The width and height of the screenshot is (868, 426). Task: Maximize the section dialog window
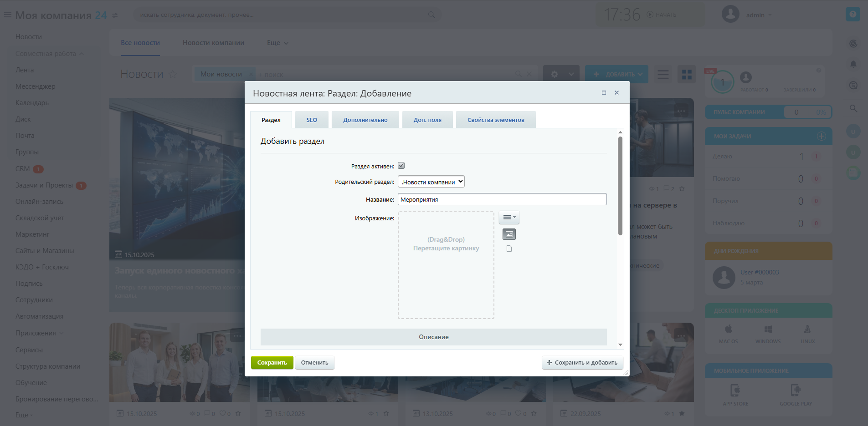tap(604, 93)
